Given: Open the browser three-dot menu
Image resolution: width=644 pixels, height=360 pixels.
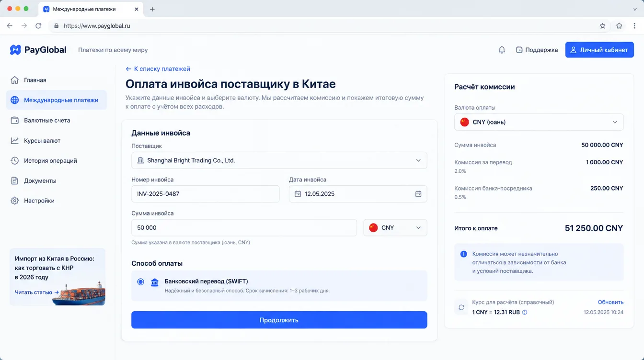Looking at the screenshot, I should [635, 26].
